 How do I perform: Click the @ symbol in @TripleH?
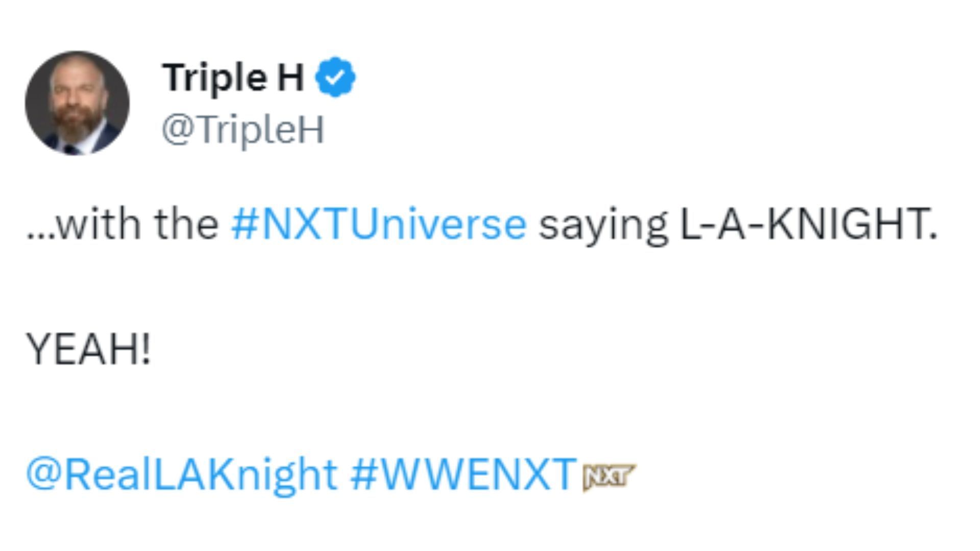click(176, 131)
